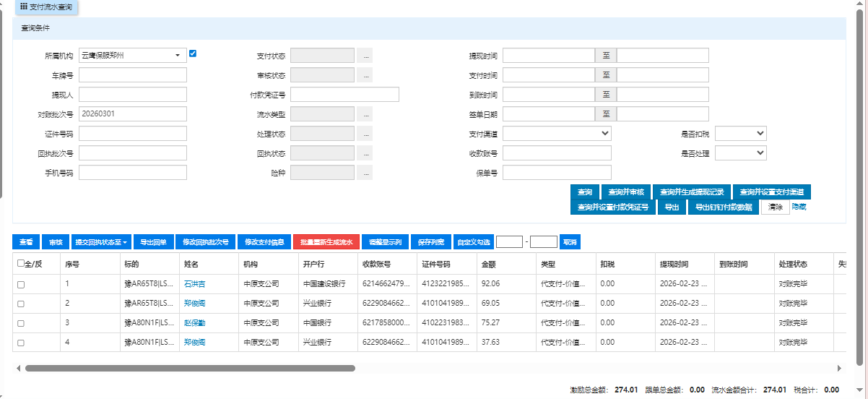The height and width of the screenshot is (399, 868).
Task: Uncheck the checkbox beside 所属机构 dropdown
Action: tap(193, 53)
